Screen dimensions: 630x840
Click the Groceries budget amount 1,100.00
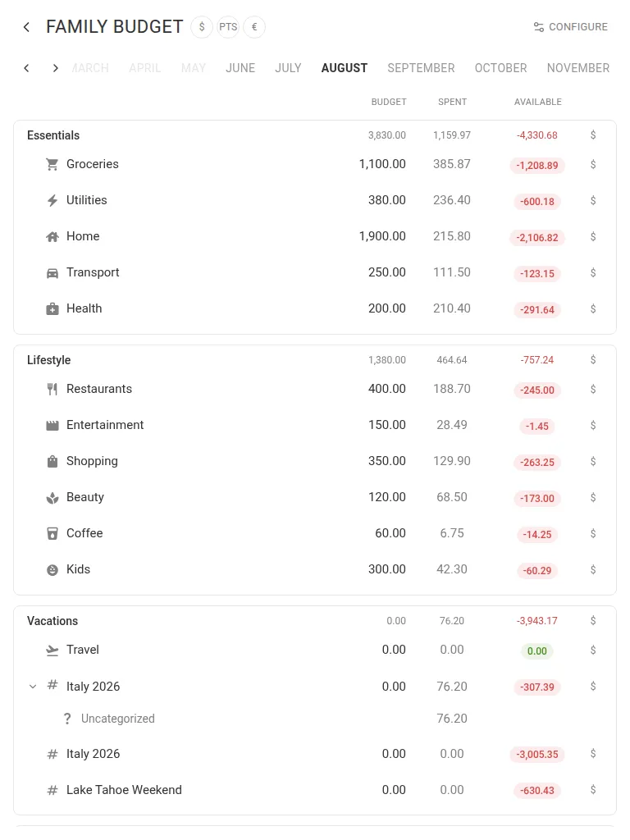[382, 164]
